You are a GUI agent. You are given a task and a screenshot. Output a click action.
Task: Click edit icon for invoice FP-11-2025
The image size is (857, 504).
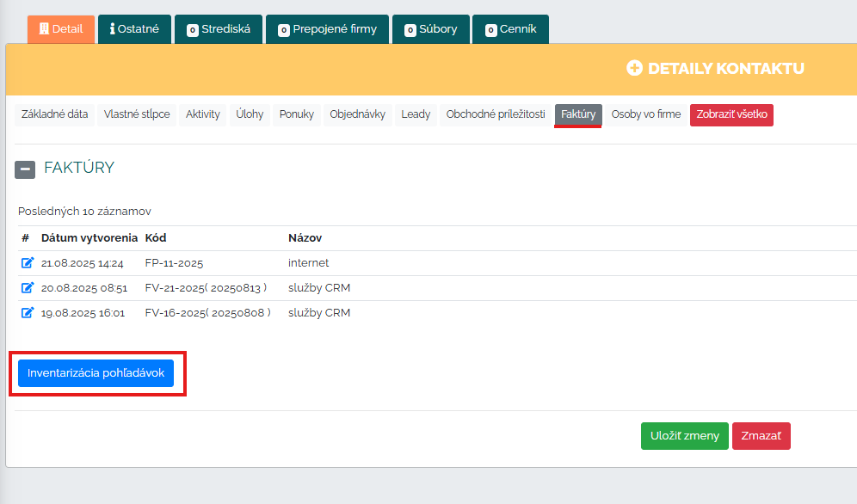(28, 263)
